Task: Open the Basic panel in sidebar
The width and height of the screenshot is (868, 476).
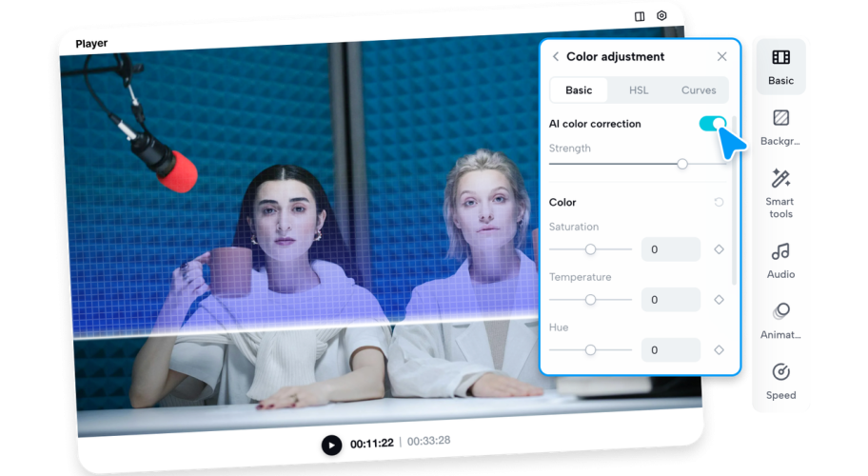Action: (780, 67)
